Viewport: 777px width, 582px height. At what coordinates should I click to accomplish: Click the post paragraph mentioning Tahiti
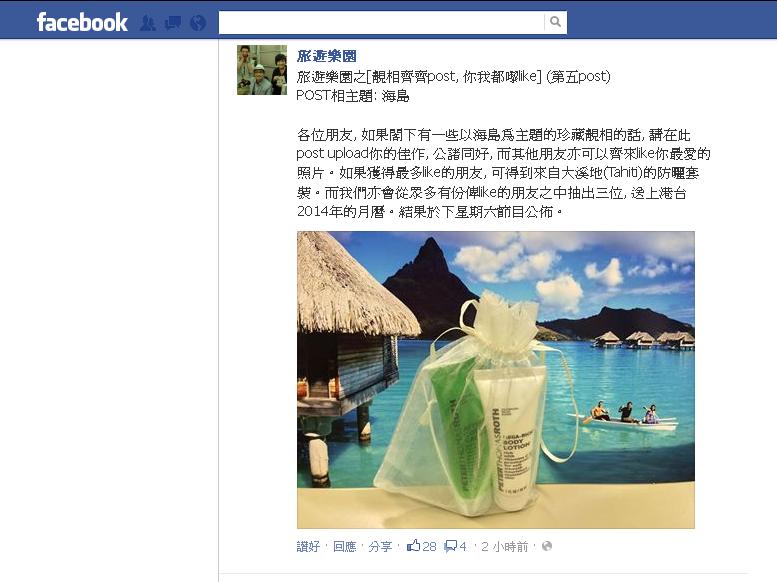pos(503,173)
